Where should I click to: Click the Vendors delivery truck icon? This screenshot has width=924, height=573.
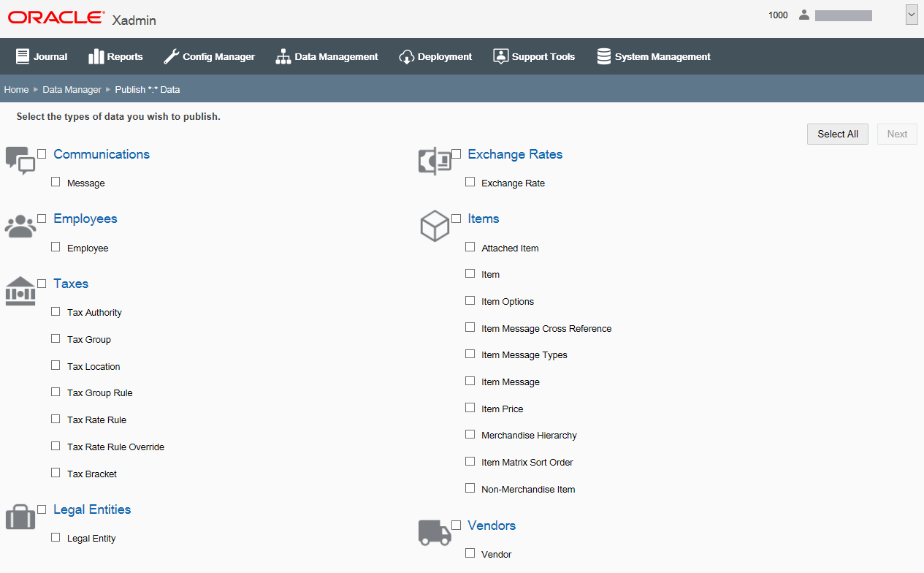coord(435,534)
